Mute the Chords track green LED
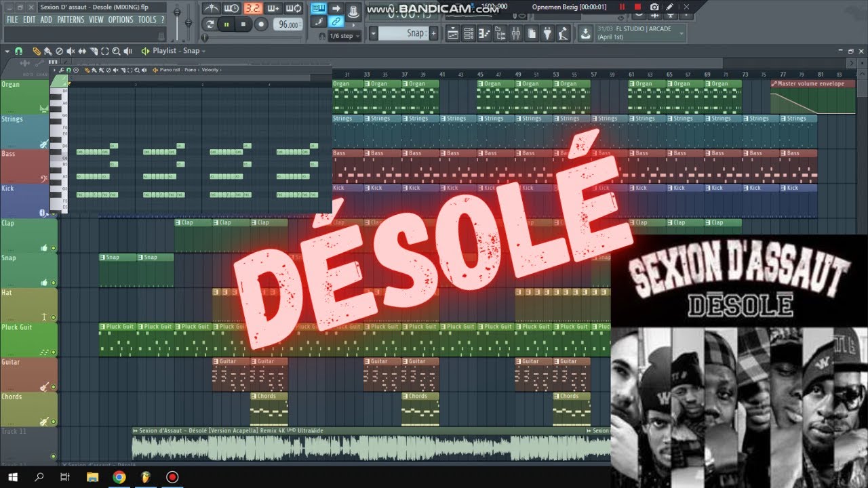Viewport: 868px width, 488px height. [54, 422]
